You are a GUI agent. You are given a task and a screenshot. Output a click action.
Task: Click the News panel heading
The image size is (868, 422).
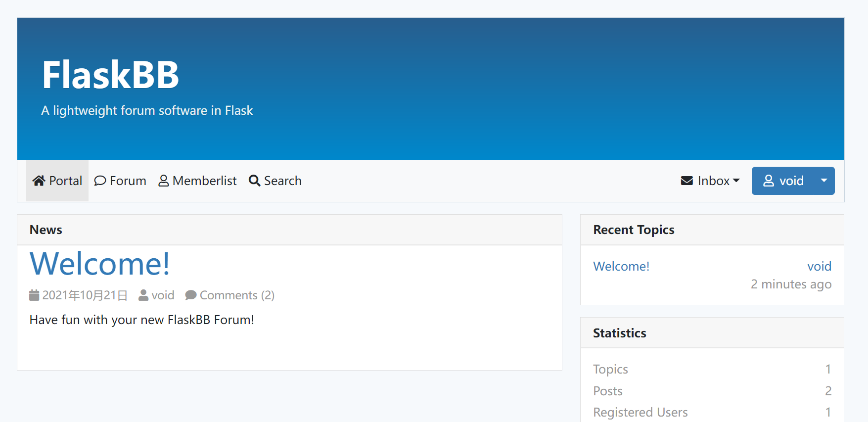[46, 230]
